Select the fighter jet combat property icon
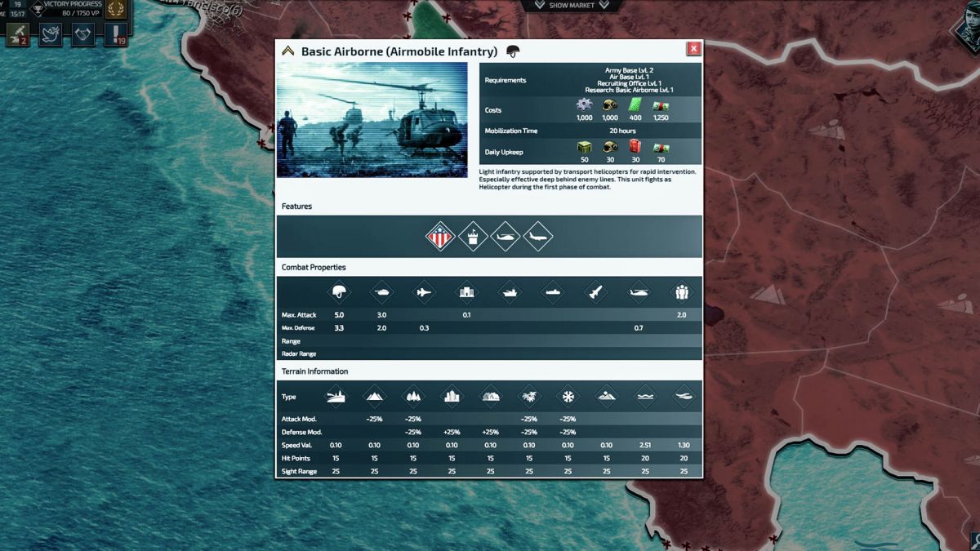Image resolution: width=980 pixels, height=551 pixels. point(424,292)
